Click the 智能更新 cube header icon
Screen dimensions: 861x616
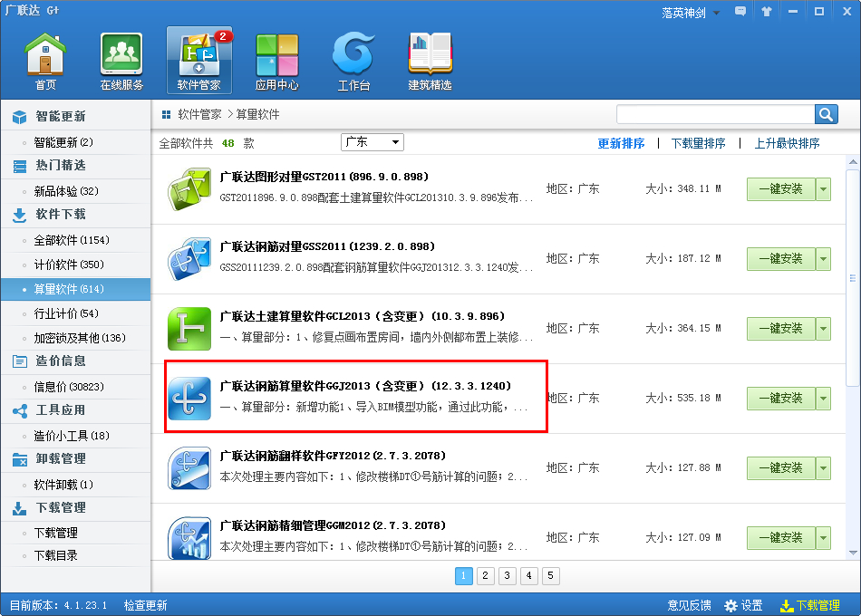[20, 116]
